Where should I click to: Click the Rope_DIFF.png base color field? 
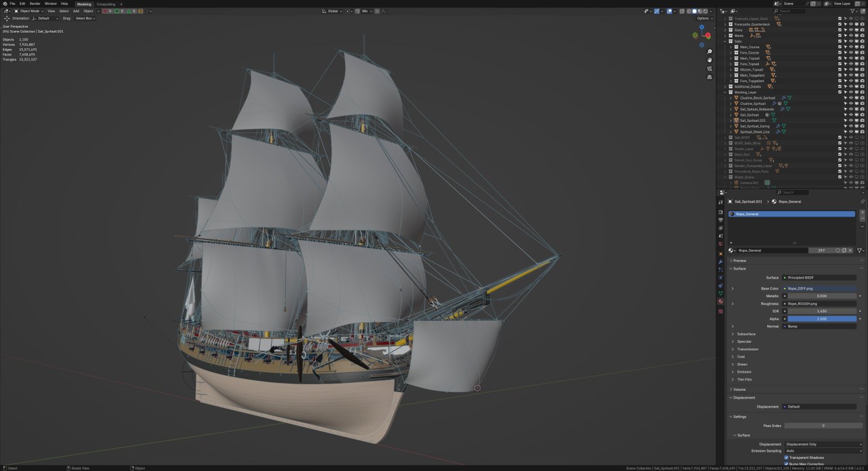tap(819, 289)
